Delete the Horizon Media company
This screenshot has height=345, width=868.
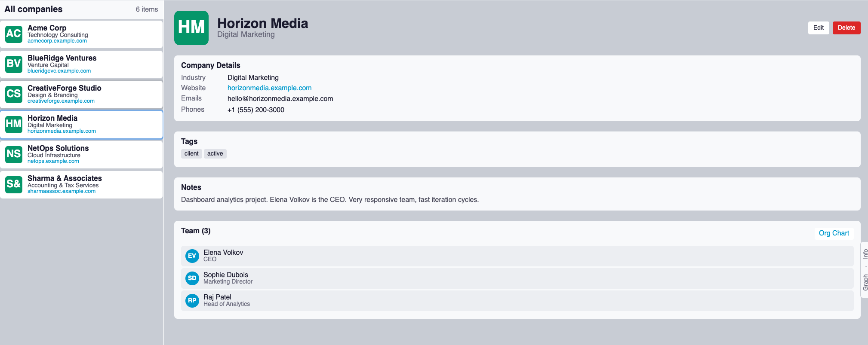tap(846, 28)
